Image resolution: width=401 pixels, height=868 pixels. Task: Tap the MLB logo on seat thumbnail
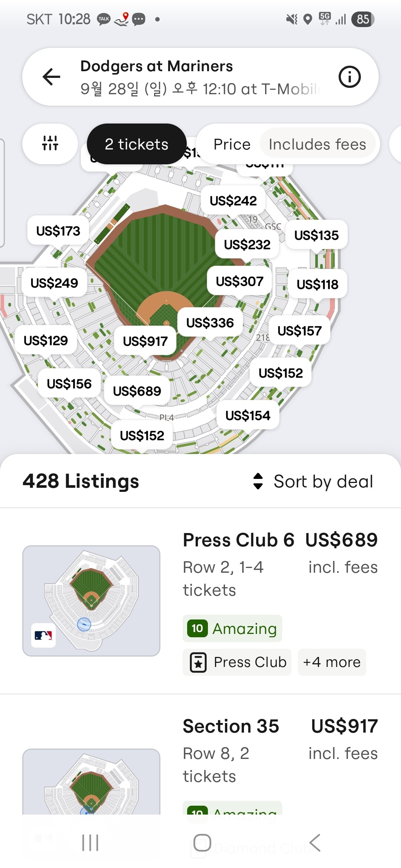[43, 635]
